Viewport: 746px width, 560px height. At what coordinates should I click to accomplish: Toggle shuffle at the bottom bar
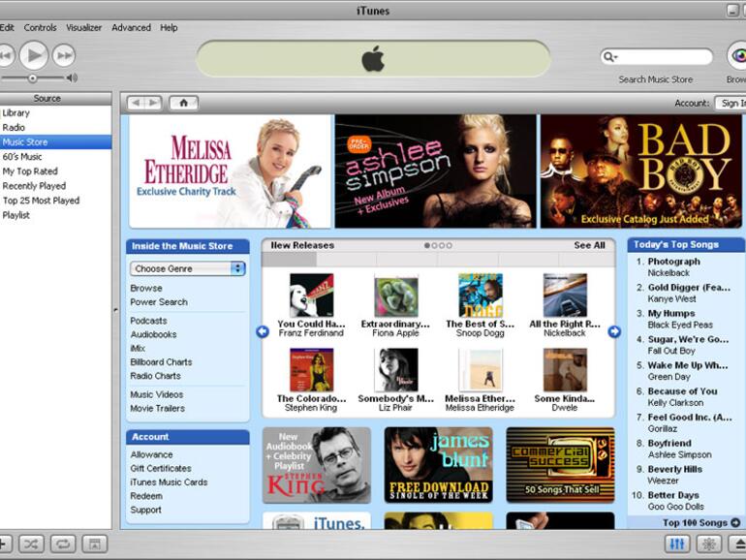pos(31,544)
